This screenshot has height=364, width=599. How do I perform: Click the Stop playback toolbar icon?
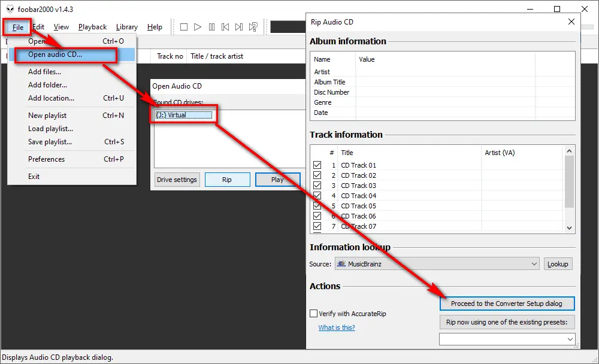click(x=184, y=27)
